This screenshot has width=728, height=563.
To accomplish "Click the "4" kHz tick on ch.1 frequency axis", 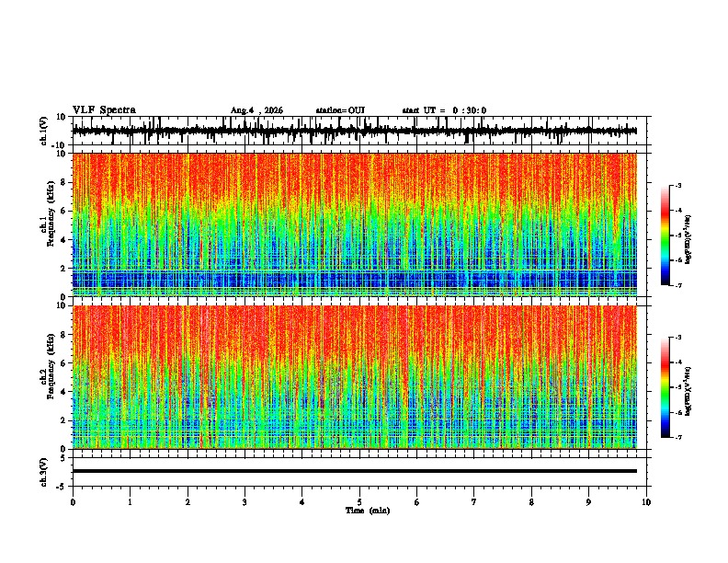I will (x=63, y=240).
